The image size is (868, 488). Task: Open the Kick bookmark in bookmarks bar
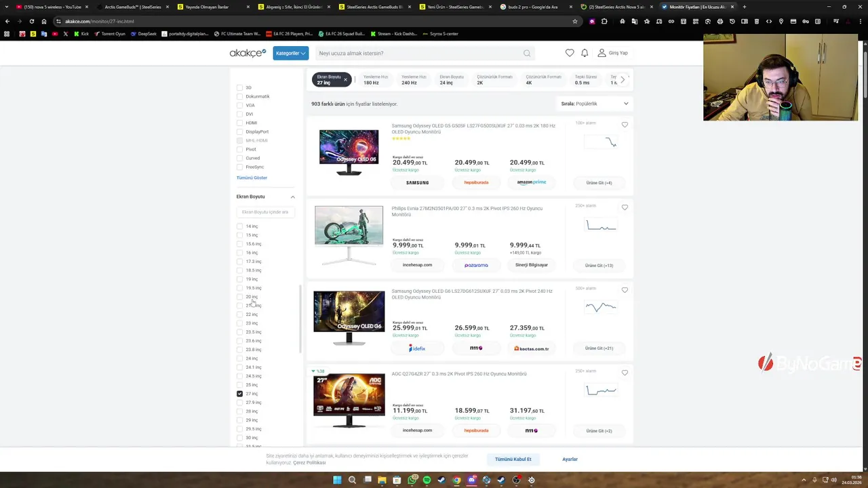(x=81, y=33)
